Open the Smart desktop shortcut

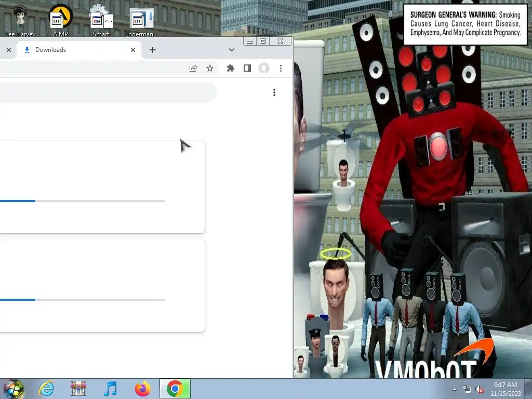click(x=101, y=21)
